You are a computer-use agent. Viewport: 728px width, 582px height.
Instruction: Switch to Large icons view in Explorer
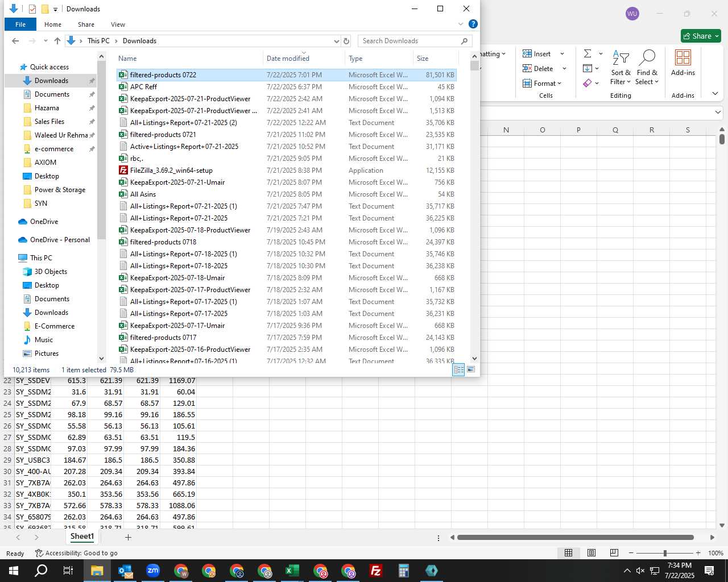[471, 369]
